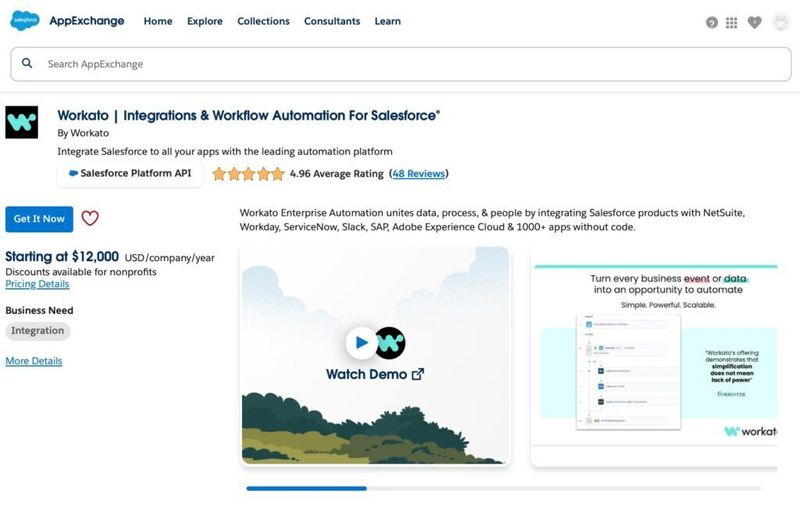Open the Learn nav item

tap(388, 21)
